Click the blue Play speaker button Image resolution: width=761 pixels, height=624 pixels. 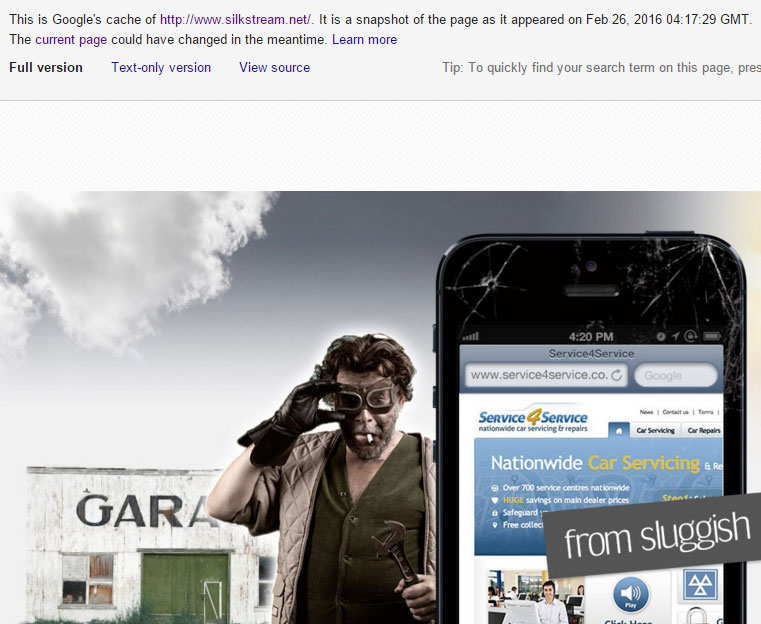(x=630, y=594)
